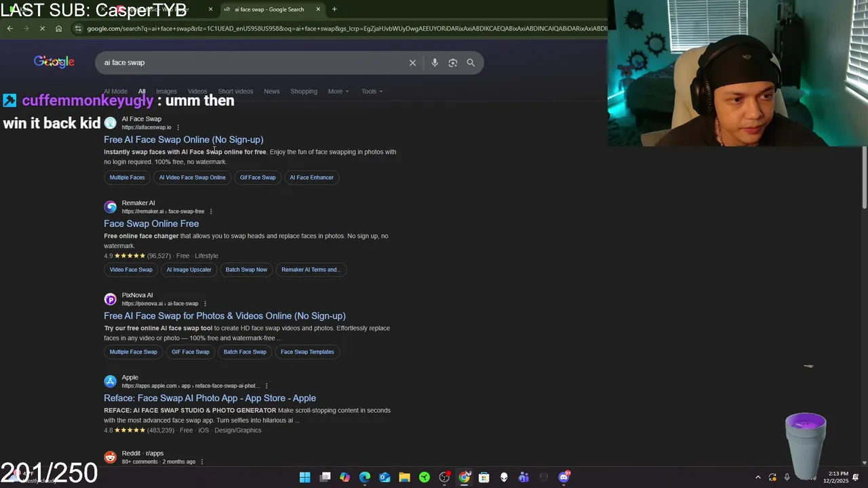The height and width of the screenshot is (488, 868).
Task: Select the All results tab
Action: 142,91
